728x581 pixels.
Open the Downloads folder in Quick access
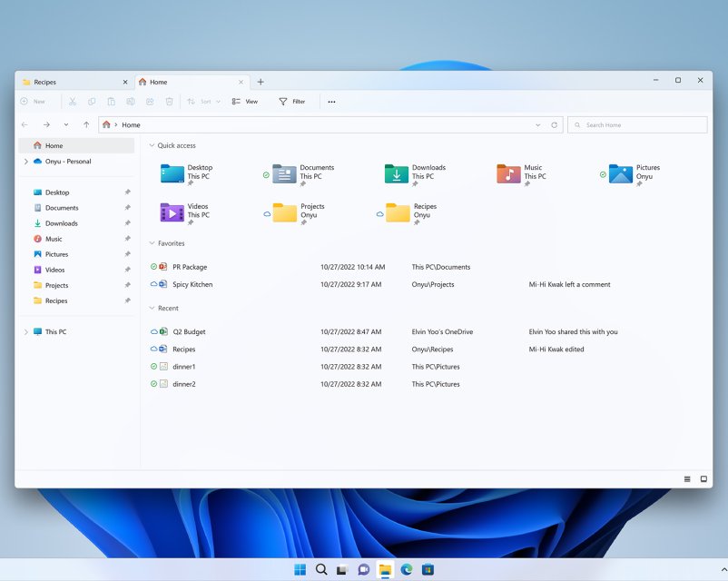(415, 174)
